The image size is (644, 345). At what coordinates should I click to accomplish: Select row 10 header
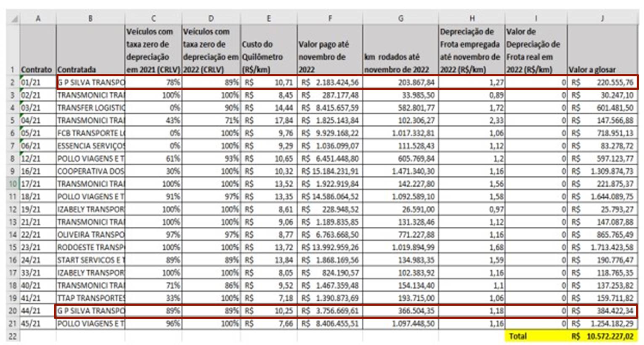point(13,184)
